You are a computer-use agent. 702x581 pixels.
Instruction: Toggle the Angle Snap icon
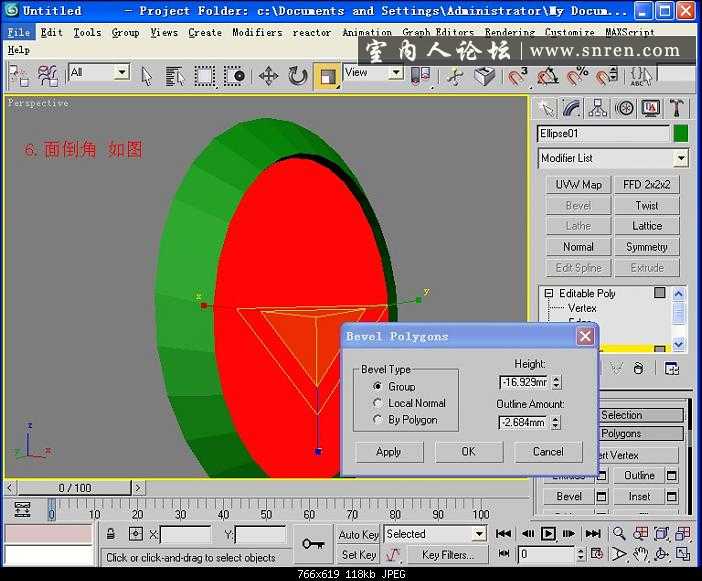pos(548,75)
